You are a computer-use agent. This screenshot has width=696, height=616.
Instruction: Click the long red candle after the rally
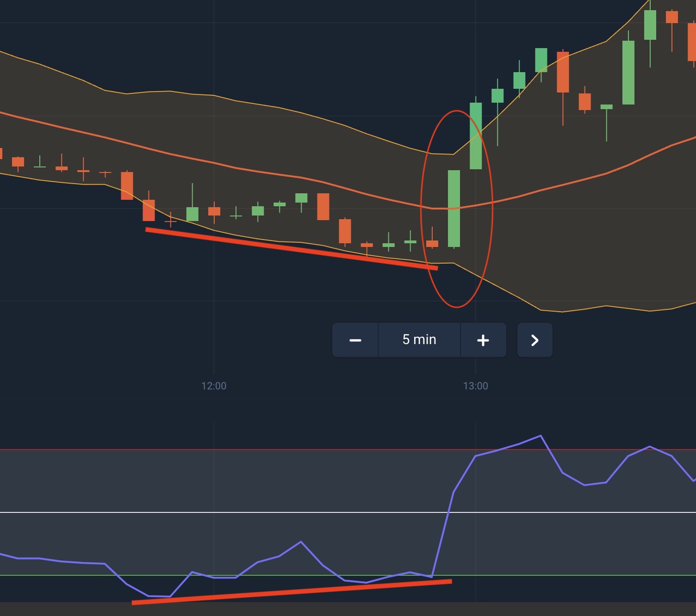pyautogui.click(x=563, y=72)
